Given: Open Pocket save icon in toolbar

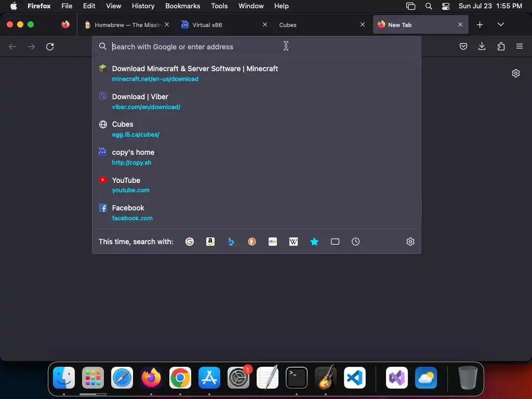Looking at the screenshot, I should 463,46.
